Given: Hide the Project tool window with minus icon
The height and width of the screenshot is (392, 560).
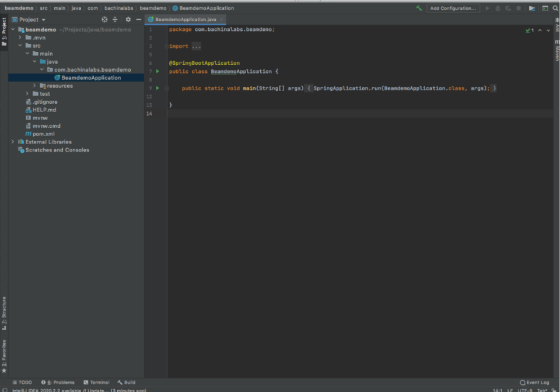Looking at the screenshot, I should [139, 19].
